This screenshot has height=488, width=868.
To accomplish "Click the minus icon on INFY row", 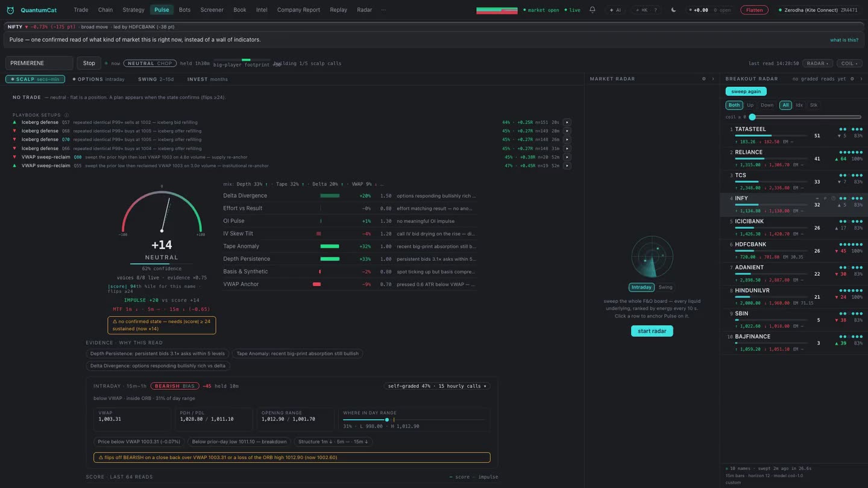I will 817,198.
